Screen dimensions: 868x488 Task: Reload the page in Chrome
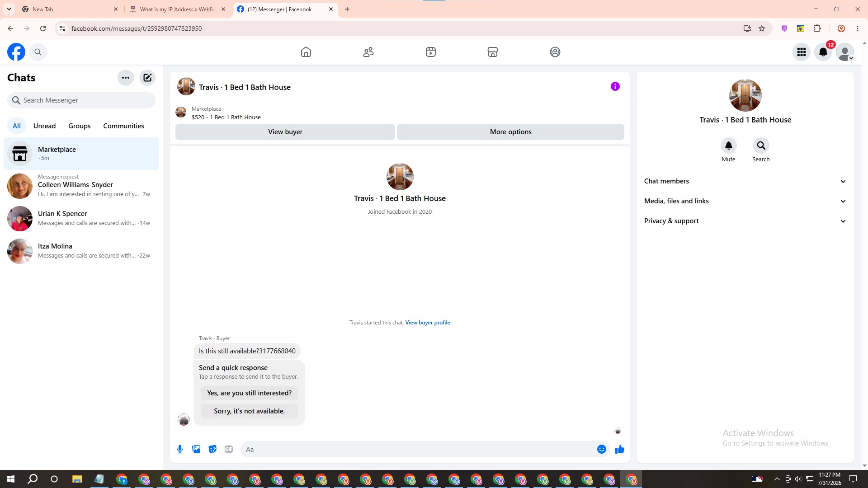point(43,28)
